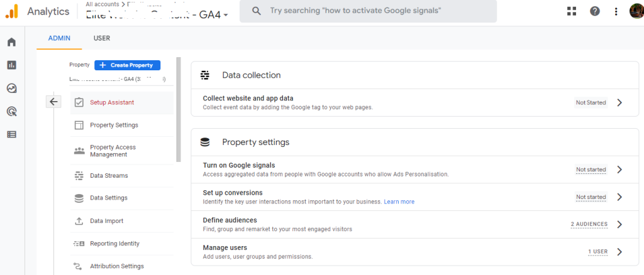Viewport: 644px width, 275px height.
Task: Click into the Analytics search field
Action: [368, 11]
